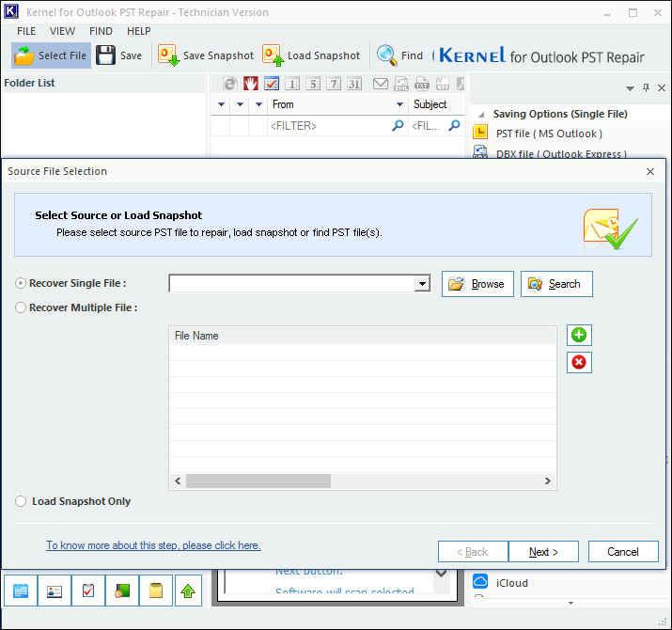Image resolution: width=672 pixels, height=630 pixels.
Task: Select the Recover Single File option
Action: pos(22,283)
